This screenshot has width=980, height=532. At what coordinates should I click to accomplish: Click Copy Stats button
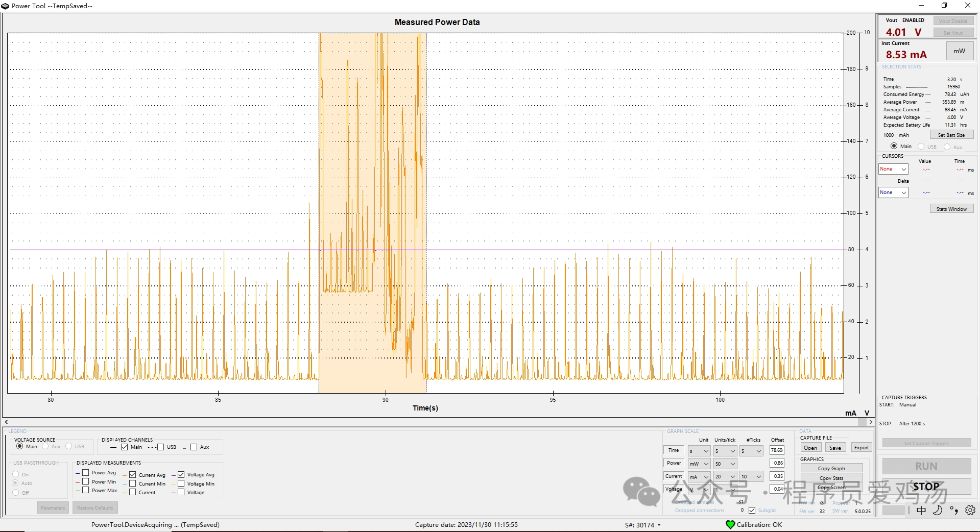[x=831, y=478]
